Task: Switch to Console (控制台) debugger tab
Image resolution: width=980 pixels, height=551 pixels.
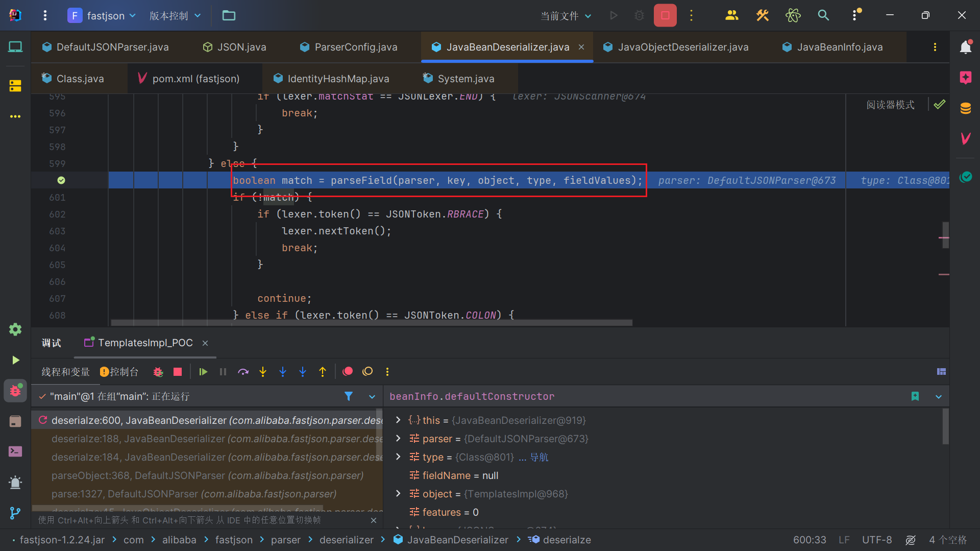Action: (119, 372)
